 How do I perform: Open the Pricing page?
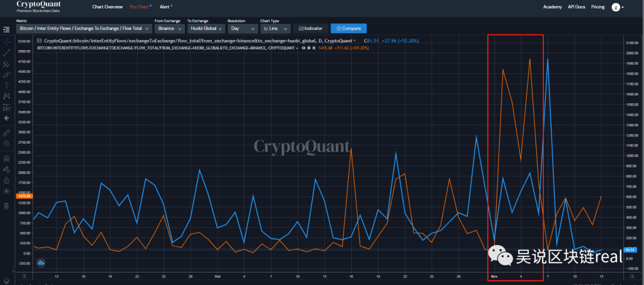click(x=597, y=7)
